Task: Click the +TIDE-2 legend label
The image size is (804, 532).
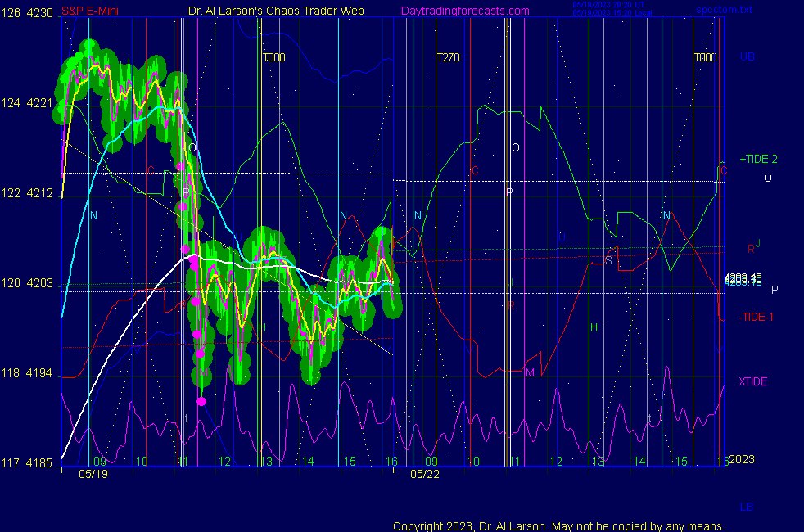Action: tap(758, 159)
